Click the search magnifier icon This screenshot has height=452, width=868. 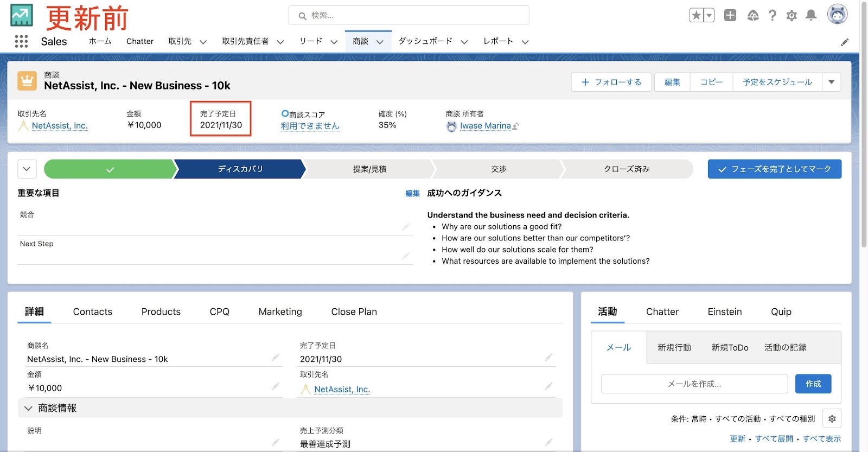[303, 16]
